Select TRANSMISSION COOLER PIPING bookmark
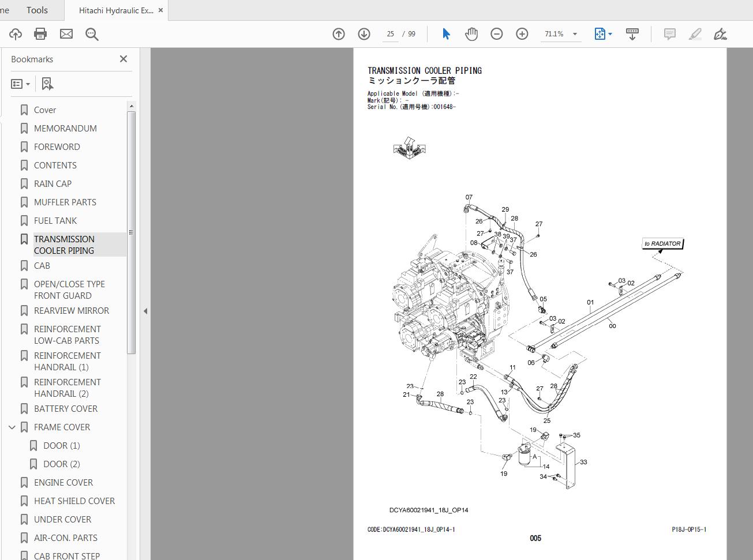 point(64,245)
